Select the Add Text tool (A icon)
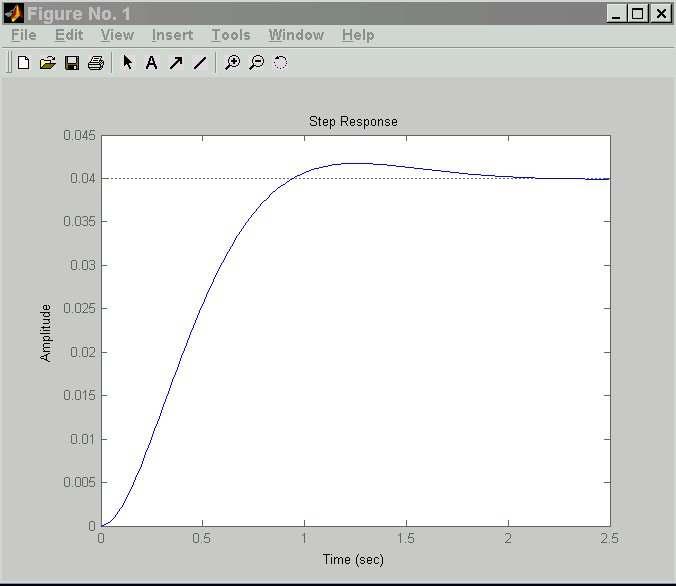Image resolution: width=676 pixels, height=586 pixels. (151, 63)
